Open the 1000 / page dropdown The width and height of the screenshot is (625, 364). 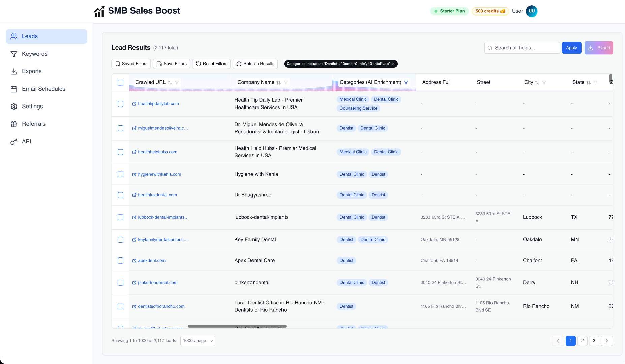coord(197,341)
